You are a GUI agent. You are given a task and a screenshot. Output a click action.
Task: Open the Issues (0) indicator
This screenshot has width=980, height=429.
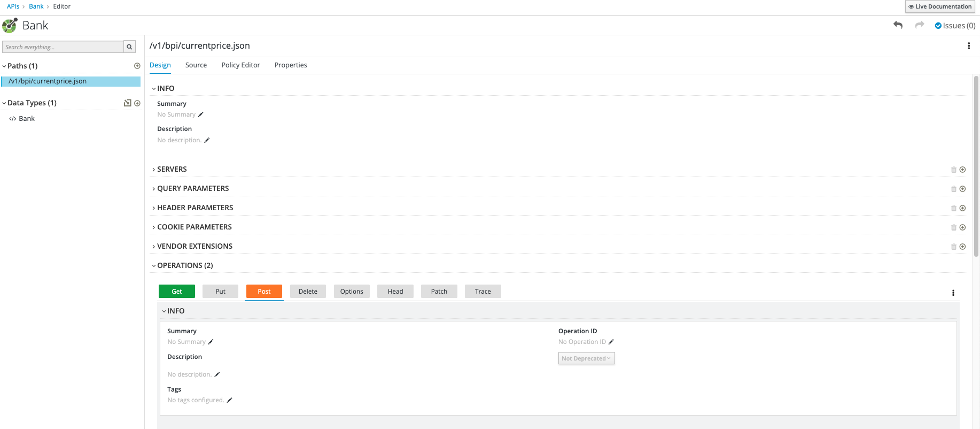955,26
